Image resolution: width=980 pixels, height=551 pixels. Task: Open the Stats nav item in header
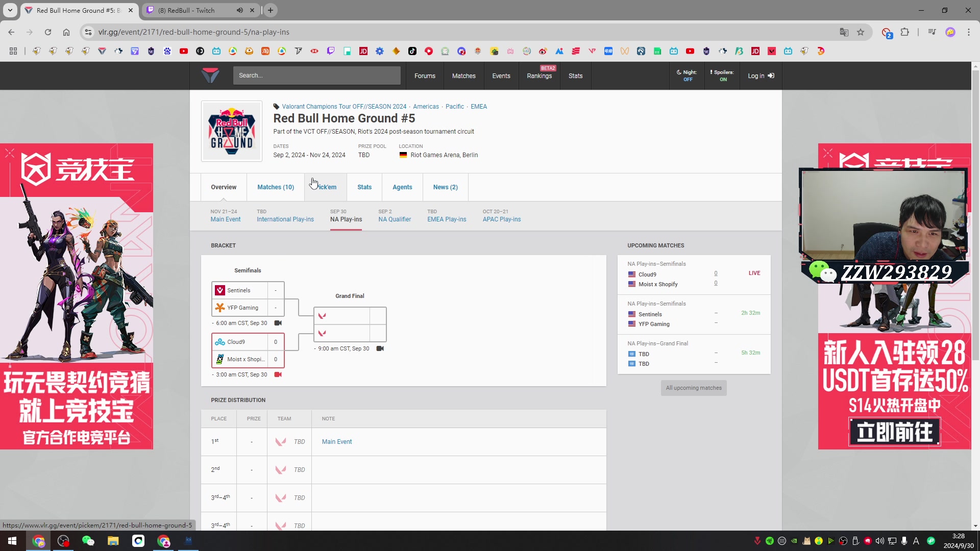(x=575, y=76)
